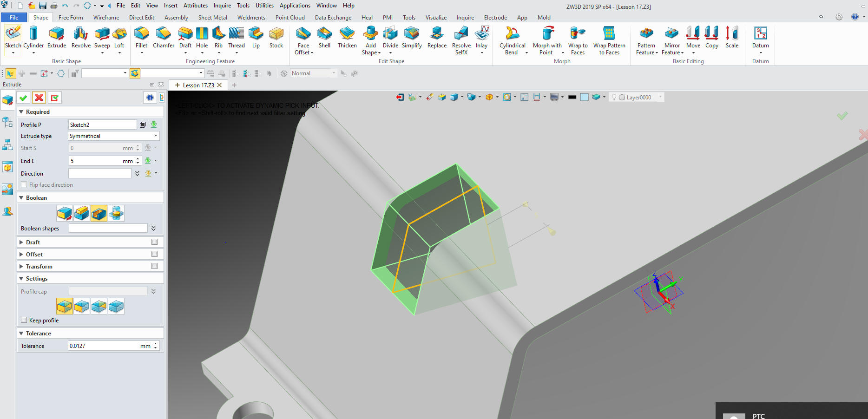Viewport: 868px width, 419px height.
Task: Enable Flip face direction checkbox
Action: coord(24,184)
